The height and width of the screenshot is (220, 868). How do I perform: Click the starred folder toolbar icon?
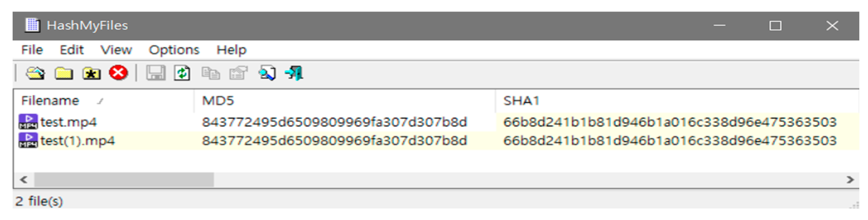pyautogui.click(x=91, y=73)
